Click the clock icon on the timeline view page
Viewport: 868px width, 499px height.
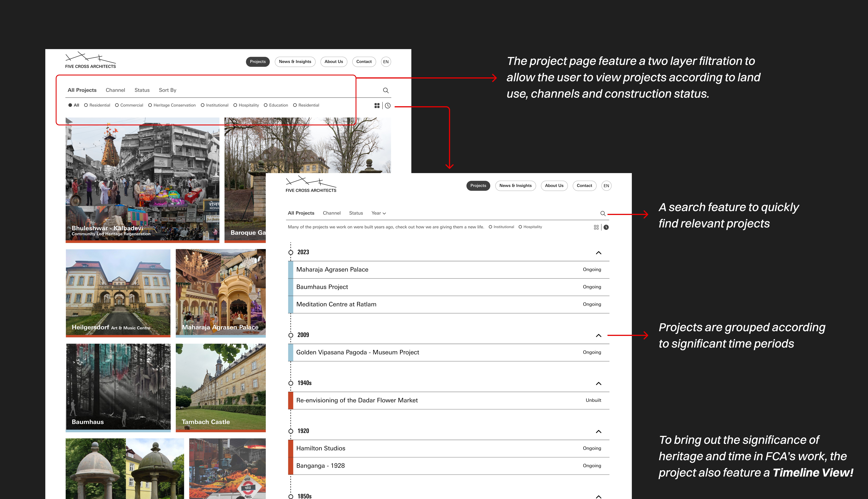606,227
